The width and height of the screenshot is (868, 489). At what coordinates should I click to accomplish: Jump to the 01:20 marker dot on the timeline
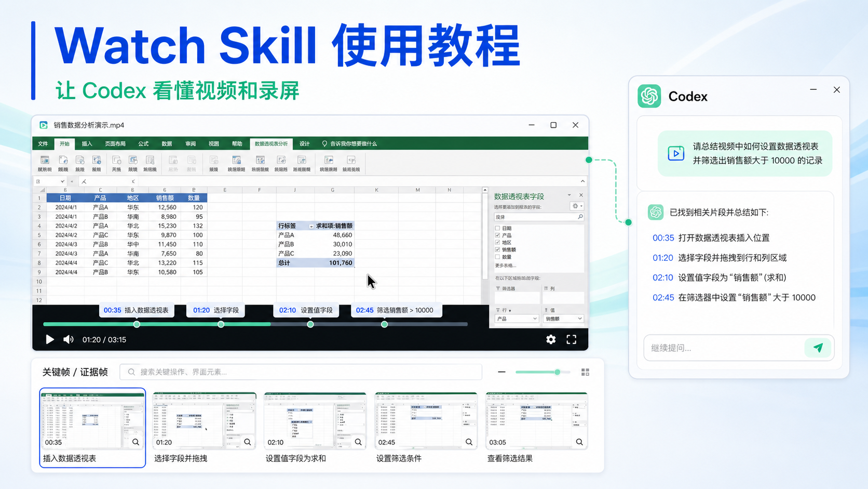(x=221, y=324)
